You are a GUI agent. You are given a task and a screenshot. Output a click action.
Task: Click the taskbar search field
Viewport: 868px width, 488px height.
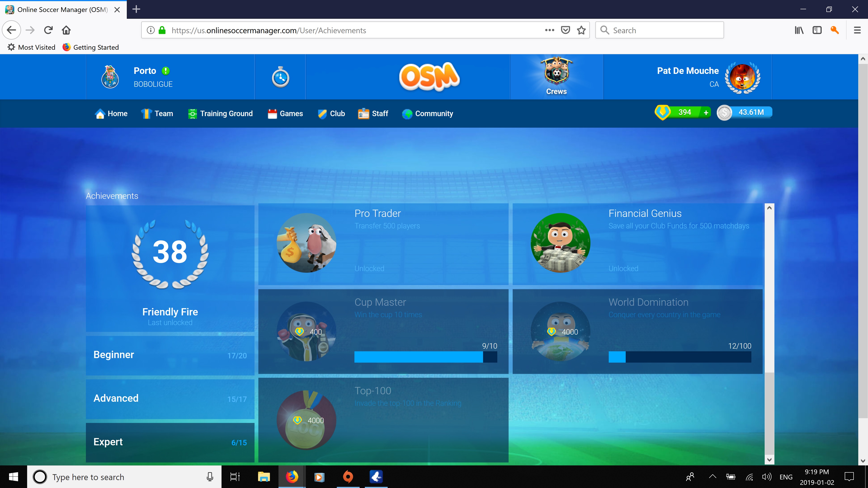[124, 477]
